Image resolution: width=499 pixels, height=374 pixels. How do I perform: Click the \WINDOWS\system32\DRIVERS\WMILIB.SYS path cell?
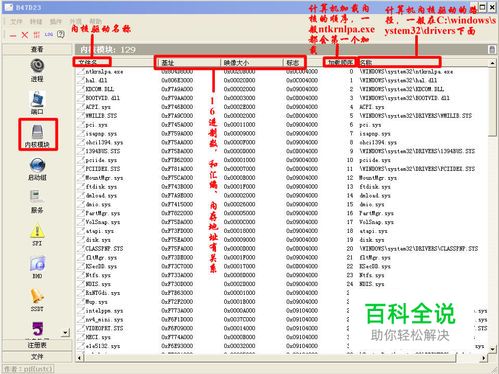pos(415,116)
